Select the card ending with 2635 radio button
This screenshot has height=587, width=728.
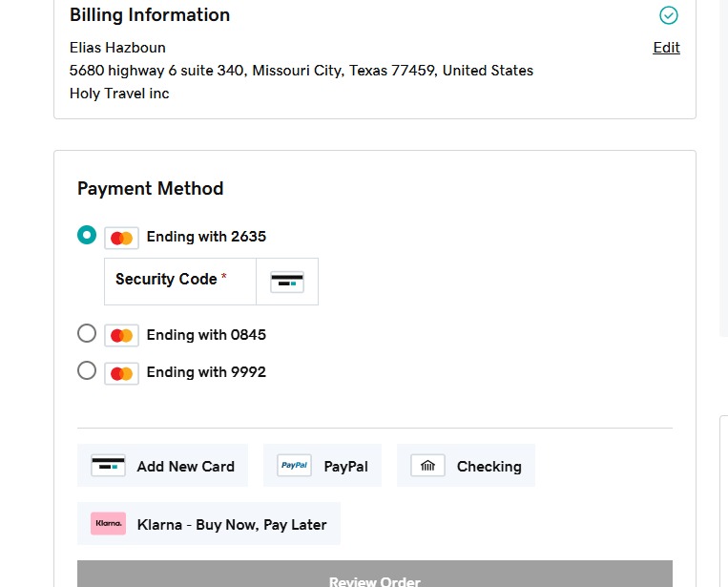[x=87, y=236]
